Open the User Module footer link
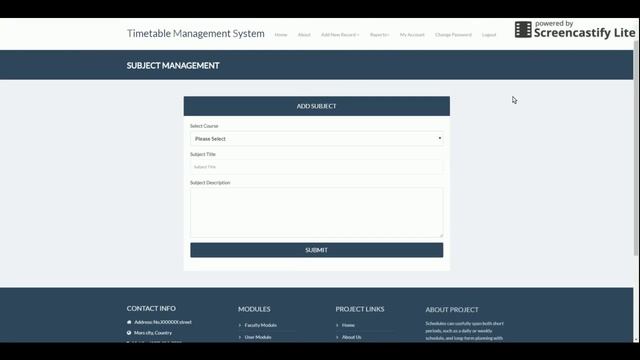This screenshot has width=640, height=360. point(258,337)
